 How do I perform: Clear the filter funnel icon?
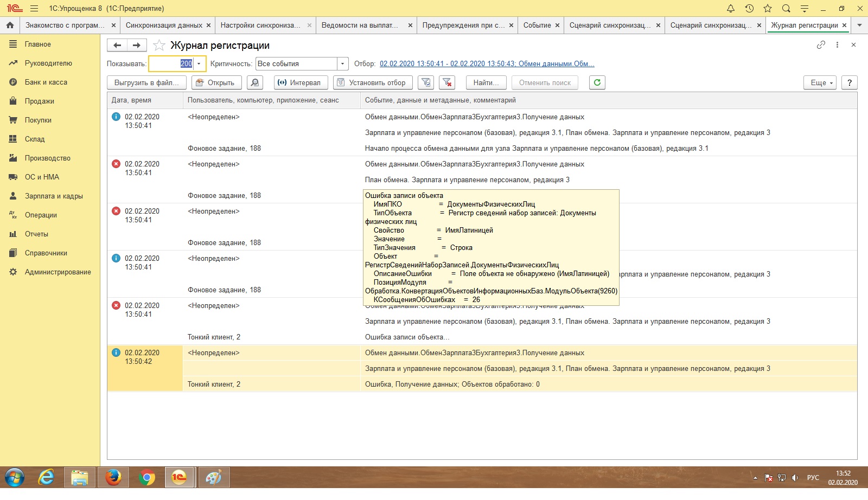point(447,82)
